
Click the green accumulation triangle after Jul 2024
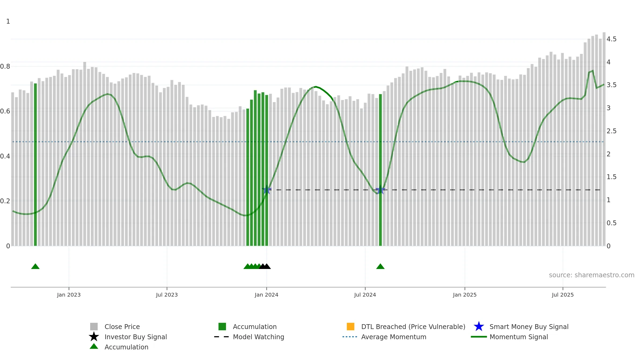(380, 266)
